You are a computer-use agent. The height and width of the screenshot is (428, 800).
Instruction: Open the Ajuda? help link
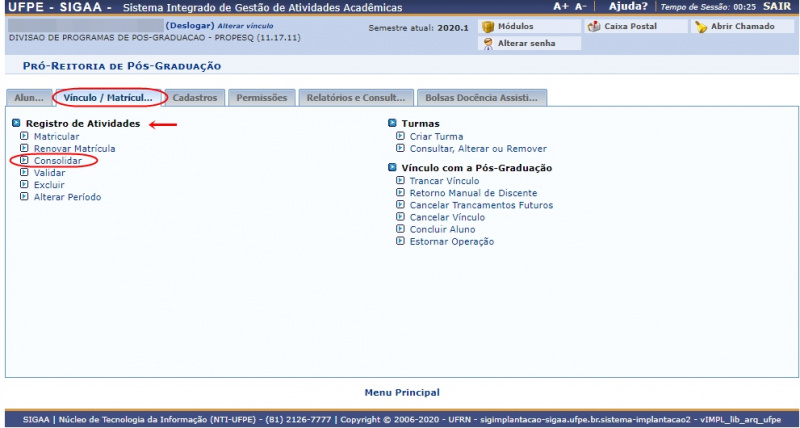[x=628, y=6]
